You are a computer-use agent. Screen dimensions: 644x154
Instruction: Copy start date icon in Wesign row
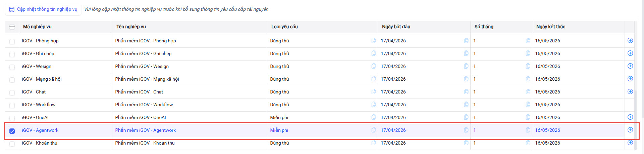click(466, 66)
